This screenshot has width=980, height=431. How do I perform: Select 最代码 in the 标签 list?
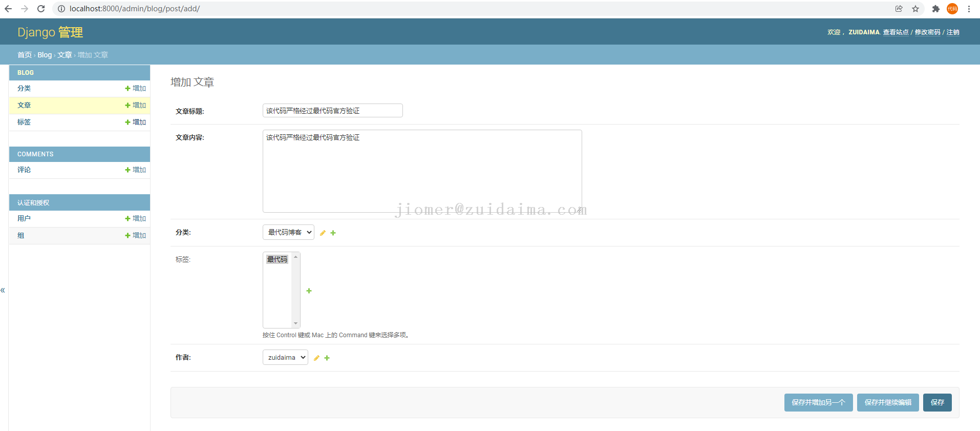[277, 259]
